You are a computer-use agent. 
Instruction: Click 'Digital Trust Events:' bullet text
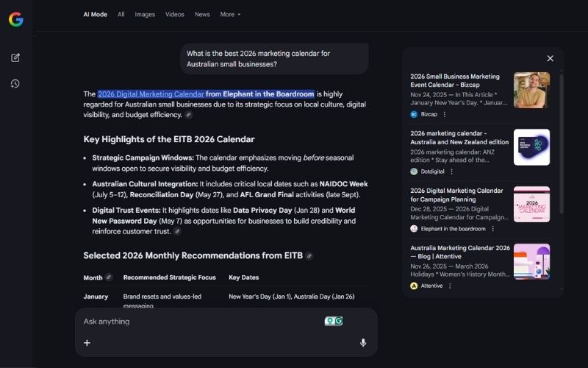(x=126, y=210)
